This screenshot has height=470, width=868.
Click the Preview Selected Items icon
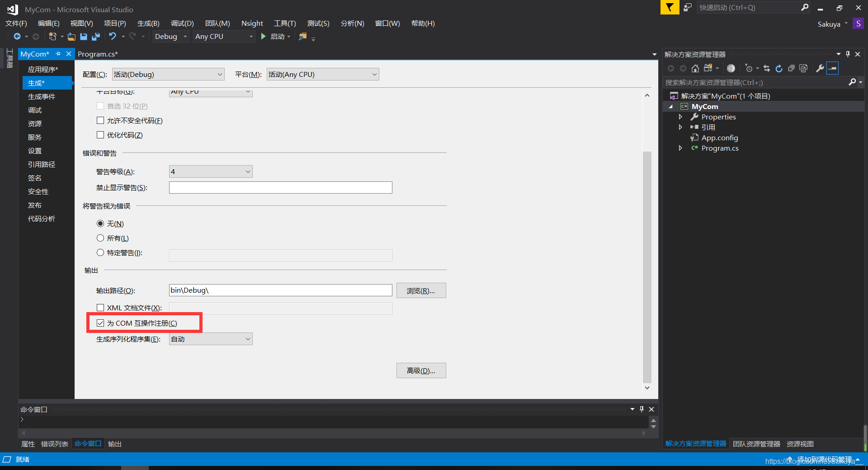pyautogui.click(x=833, y=68)
